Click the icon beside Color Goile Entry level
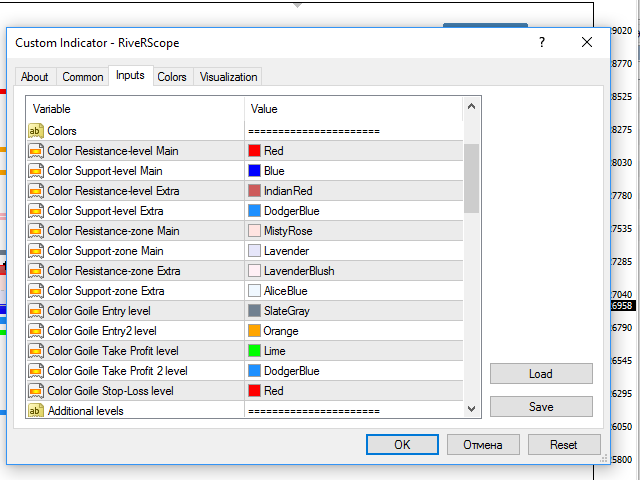 tap(35, 311)
